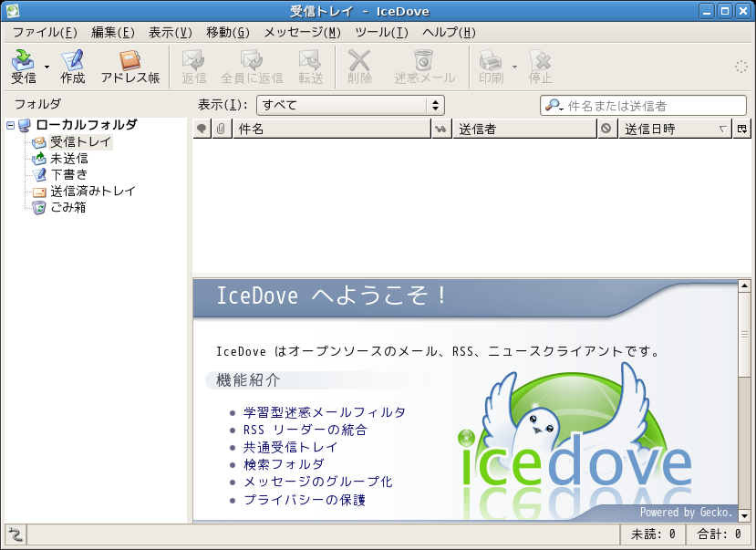
Task: Click the 迷惑メール junk icon
Action: [x=424, y=67]
